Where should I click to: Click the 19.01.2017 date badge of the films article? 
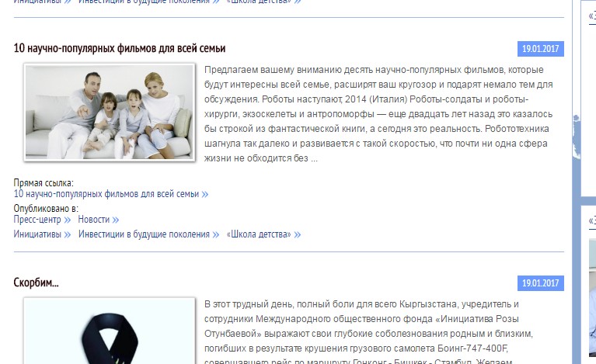[x=541, y=49]
